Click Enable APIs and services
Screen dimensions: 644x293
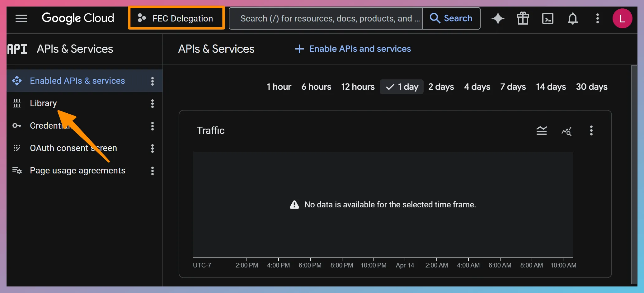tap(353, 49)
